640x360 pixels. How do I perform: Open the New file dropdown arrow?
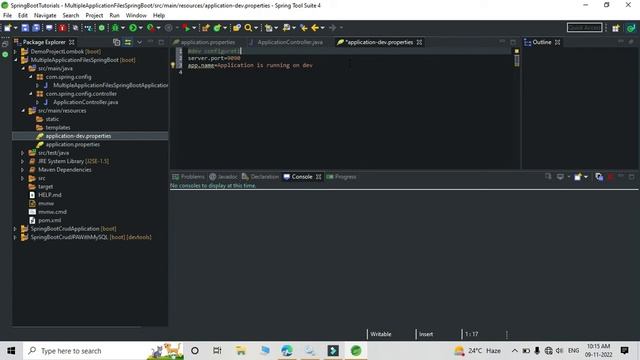point(16,28)
